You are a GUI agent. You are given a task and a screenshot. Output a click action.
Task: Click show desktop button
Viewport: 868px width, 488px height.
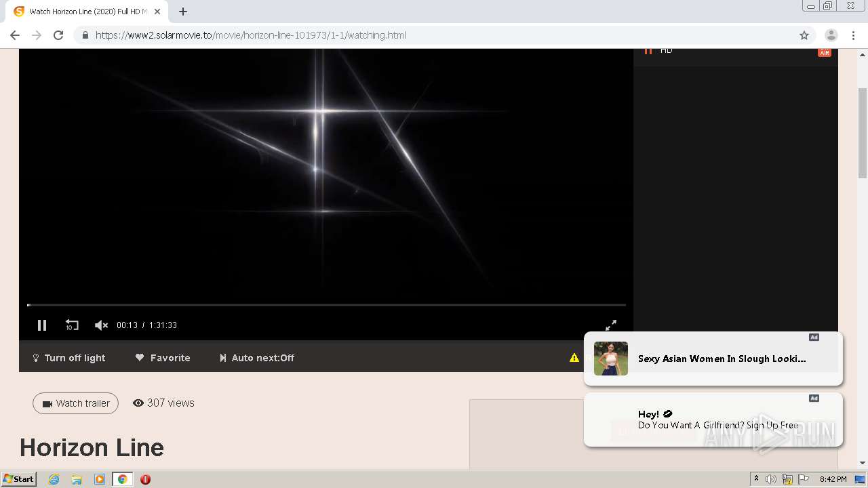point(861,479)
